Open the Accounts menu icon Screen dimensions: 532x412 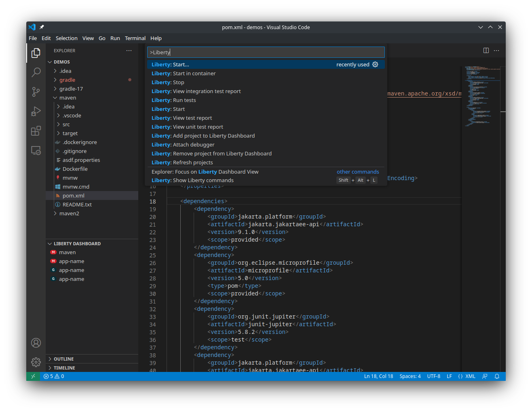(36, 343)
